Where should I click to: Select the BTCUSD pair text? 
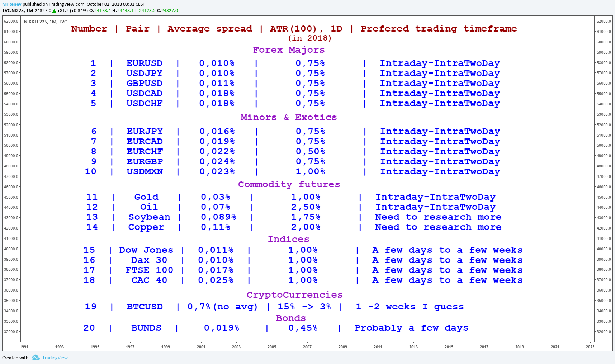(145, 307)
